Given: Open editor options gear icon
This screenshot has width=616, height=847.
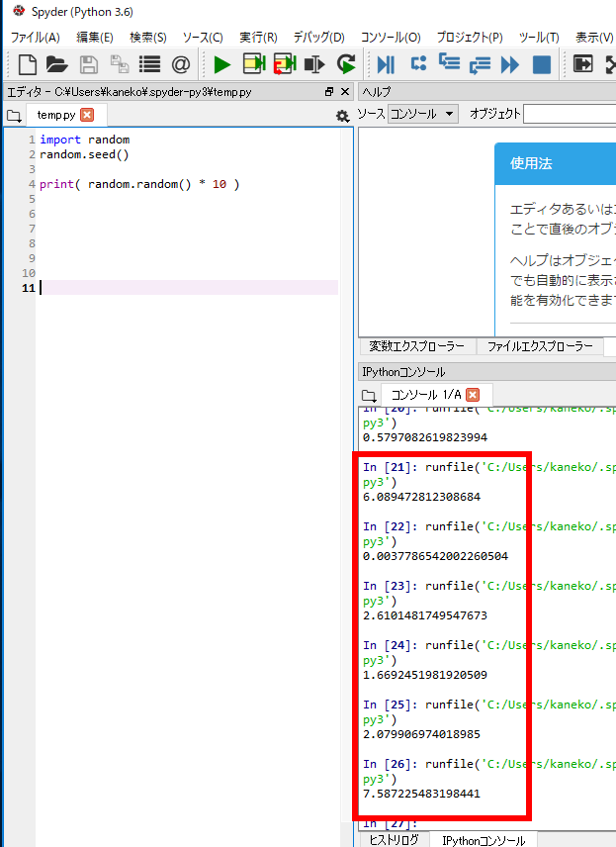Looking at the screenshot, I should coord(342,116).
